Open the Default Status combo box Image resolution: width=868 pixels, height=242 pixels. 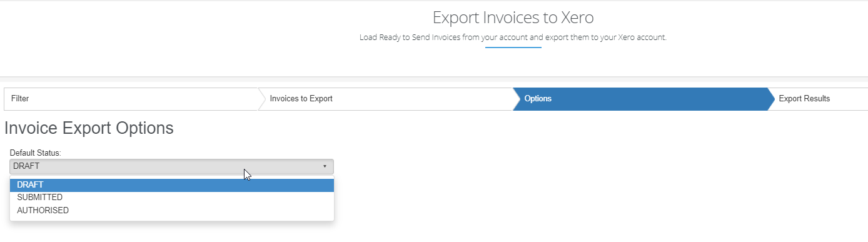(x=172, y=166)
